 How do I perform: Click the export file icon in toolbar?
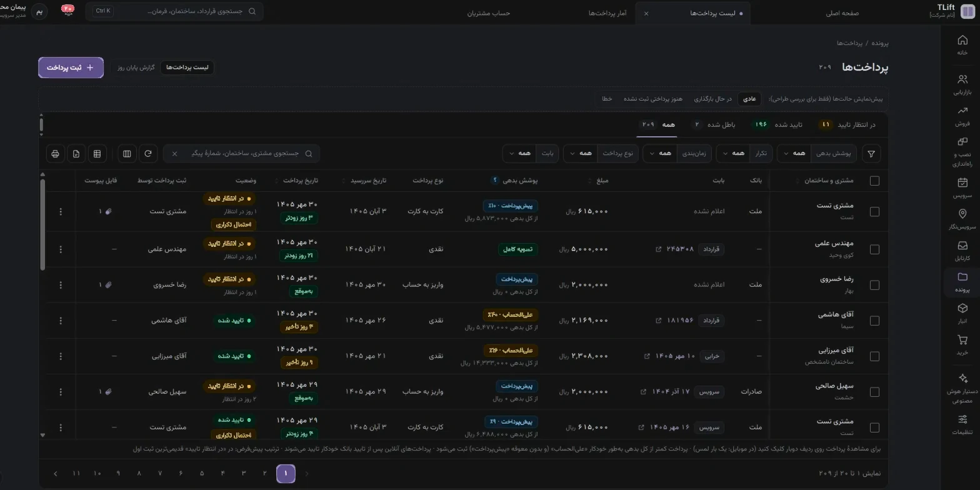[76, 154]
